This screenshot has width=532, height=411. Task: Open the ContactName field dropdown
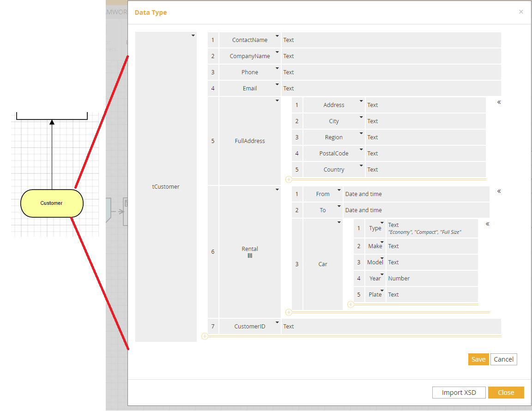277,36
